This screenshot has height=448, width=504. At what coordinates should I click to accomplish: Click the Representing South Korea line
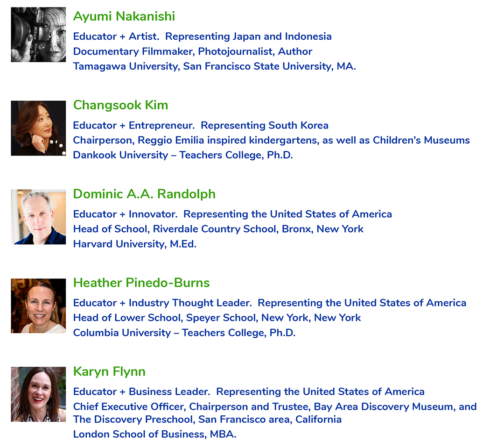coord(201,125)
